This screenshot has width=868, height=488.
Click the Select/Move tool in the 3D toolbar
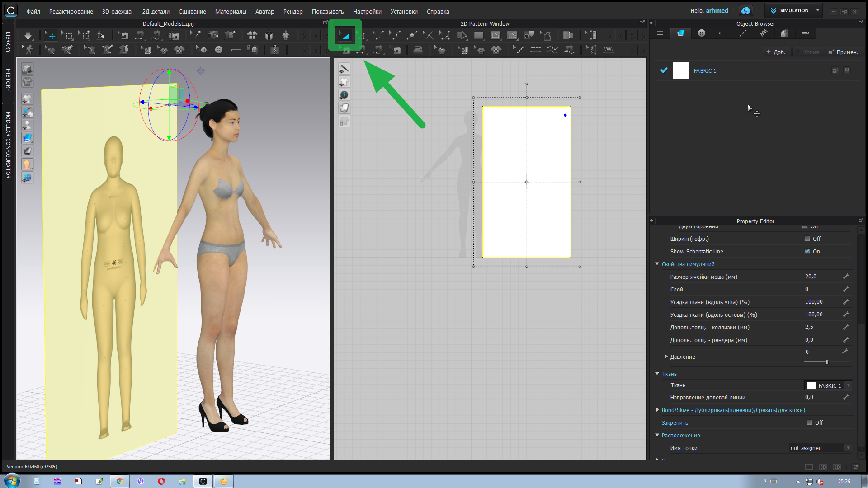point(50,35)
